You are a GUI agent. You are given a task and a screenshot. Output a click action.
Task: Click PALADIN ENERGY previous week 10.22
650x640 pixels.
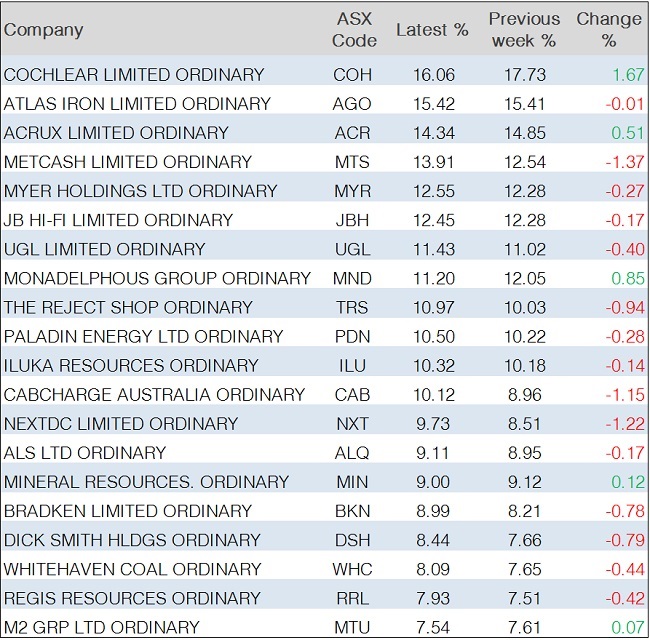tap(522, 336)
